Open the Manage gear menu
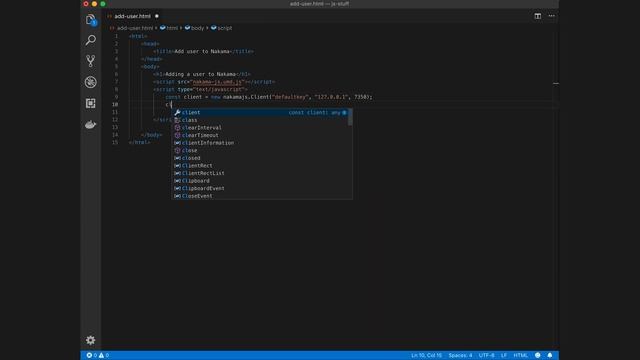The image size is (640, 360). tap(91, 340)
